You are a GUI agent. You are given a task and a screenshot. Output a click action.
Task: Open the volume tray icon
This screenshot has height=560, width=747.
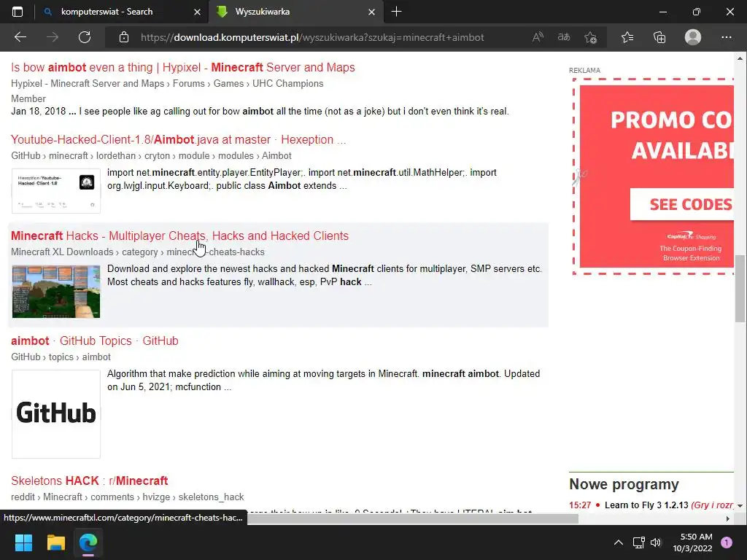[x=656, y=542]
